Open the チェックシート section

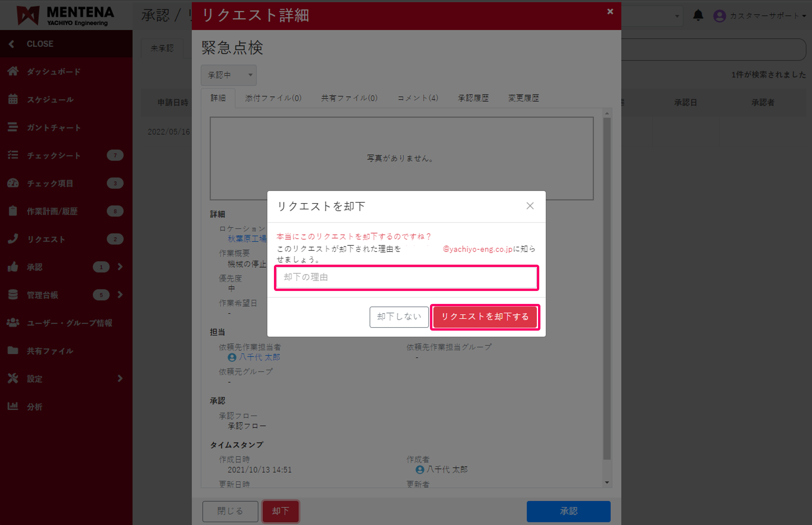(x=53, y=155)
